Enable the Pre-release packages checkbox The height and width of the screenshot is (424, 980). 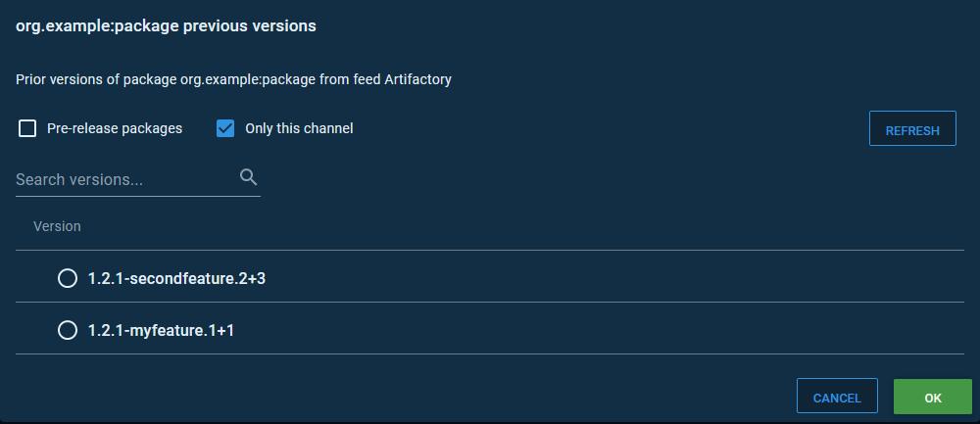pos(27,128)
